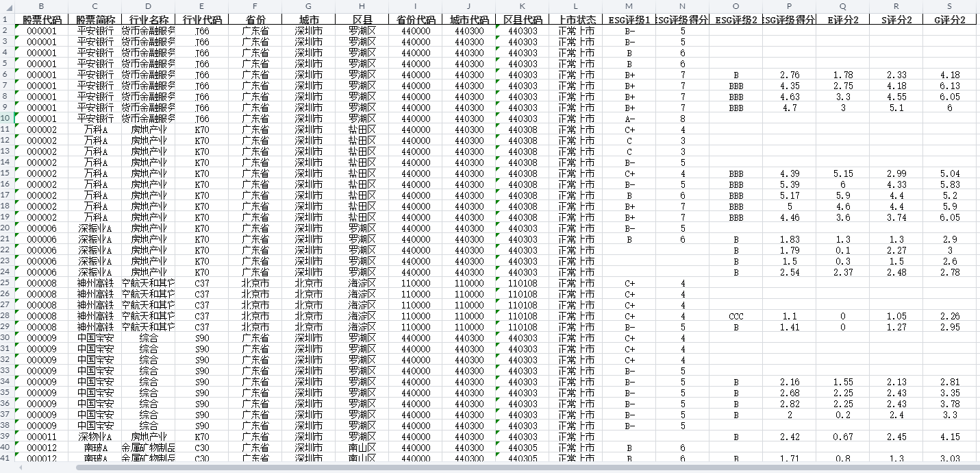Select the cell containing 2.26
The image size is (980, 473).
pyautogui.click(x=950, y=316)
